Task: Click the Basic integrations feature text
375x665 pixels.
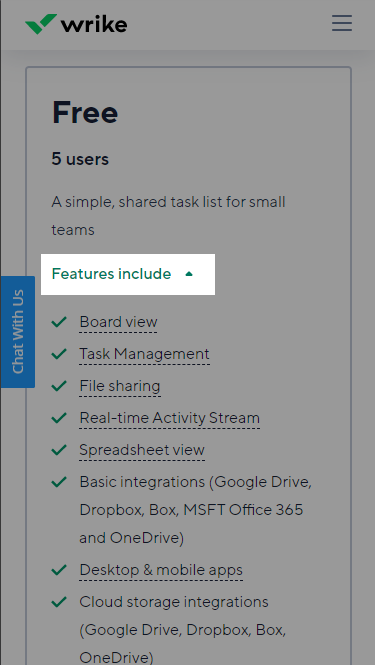Action: [196, 510]
